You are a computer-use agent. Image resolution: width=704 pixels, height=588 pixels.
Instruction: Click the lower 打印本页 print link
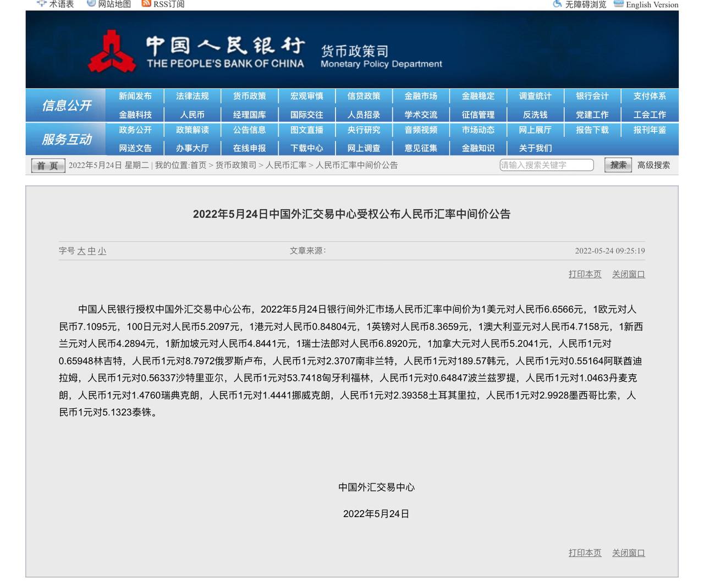pyautogui.click(x=585, y=553)
